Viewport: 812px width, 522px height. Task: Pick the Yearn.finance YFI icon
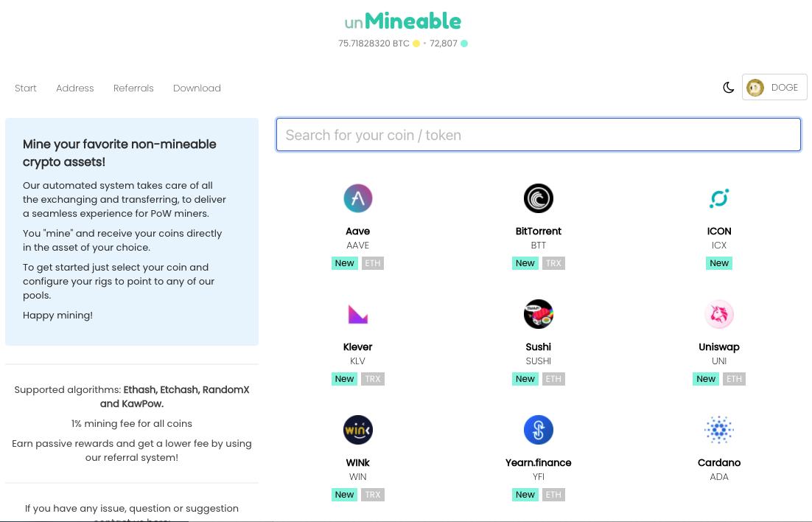[x=538, y=430]
